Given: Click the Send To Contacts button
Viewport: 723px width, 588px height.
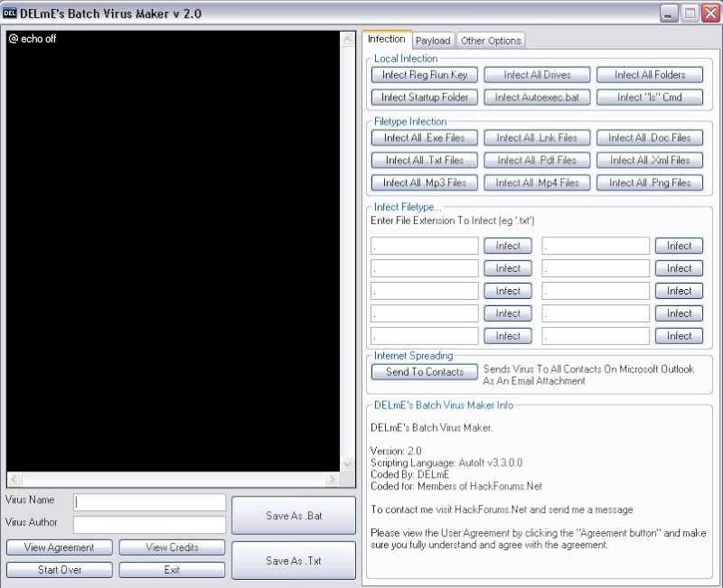Looking at the screenshot, I should click(425, 372).
